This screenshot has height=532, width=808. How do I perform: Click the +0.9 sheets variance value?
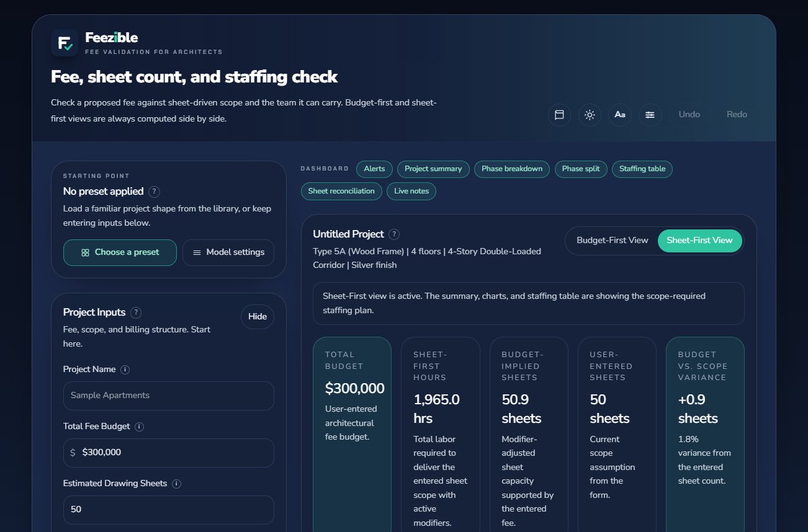coord(698,409)
